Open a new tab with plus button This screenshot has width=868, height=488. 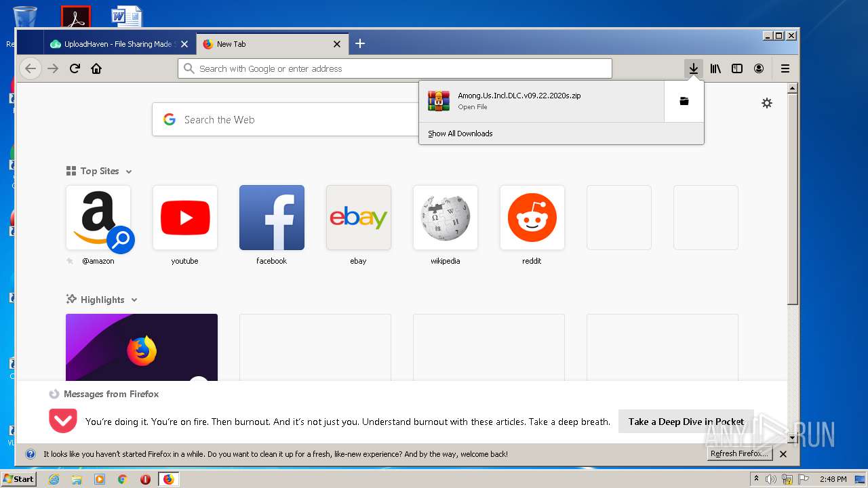coord(360,43)
